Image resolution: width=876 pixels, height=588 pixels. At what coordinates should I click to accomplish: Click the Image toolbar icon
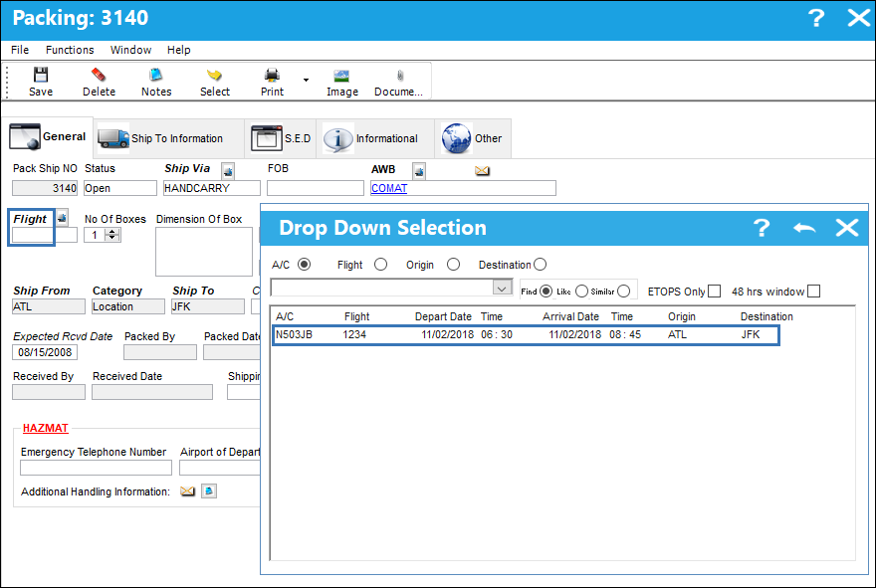coord(341,76)
